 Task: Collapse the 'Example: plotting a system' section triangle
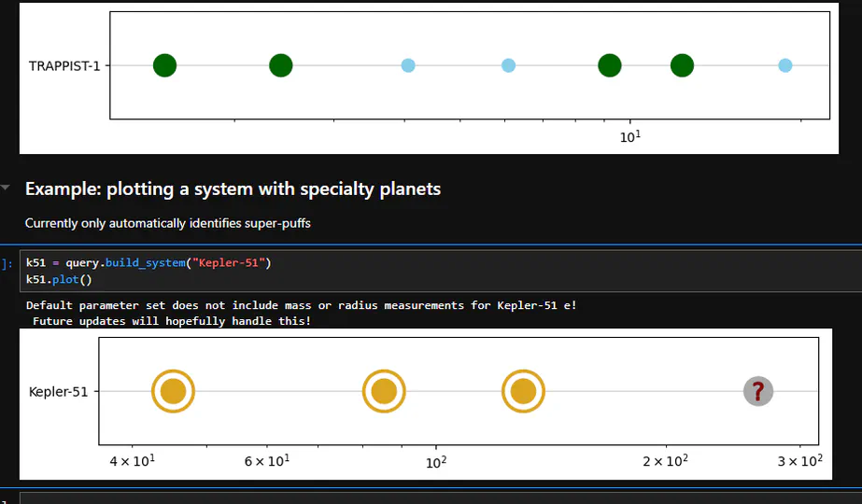(6, 188)
